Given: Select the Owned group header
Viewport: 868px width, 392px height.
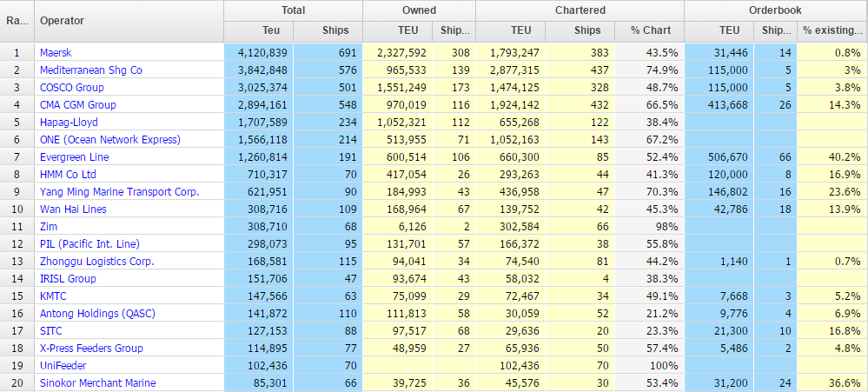Looking at the screenshot, I should tap(419, 10).
